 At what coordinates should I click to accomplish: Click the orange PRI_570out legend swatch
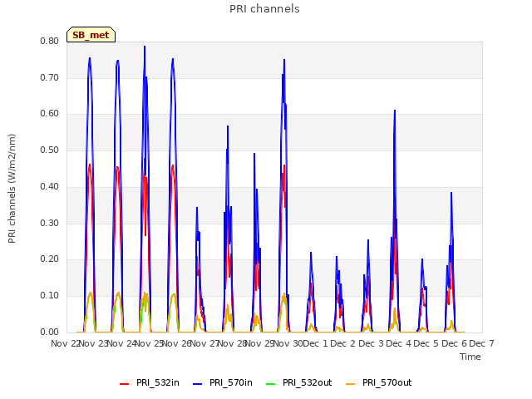351,384
